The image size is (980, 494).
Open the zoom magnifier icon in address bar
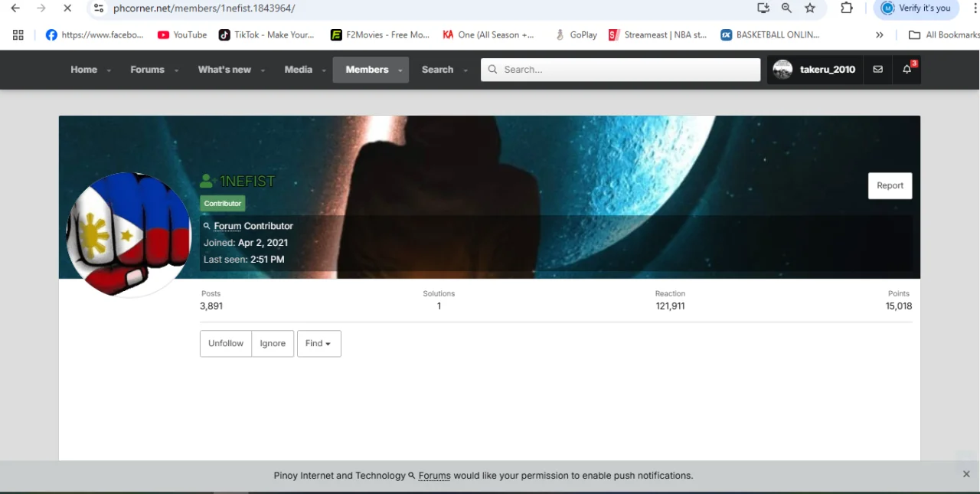[786, 8]
